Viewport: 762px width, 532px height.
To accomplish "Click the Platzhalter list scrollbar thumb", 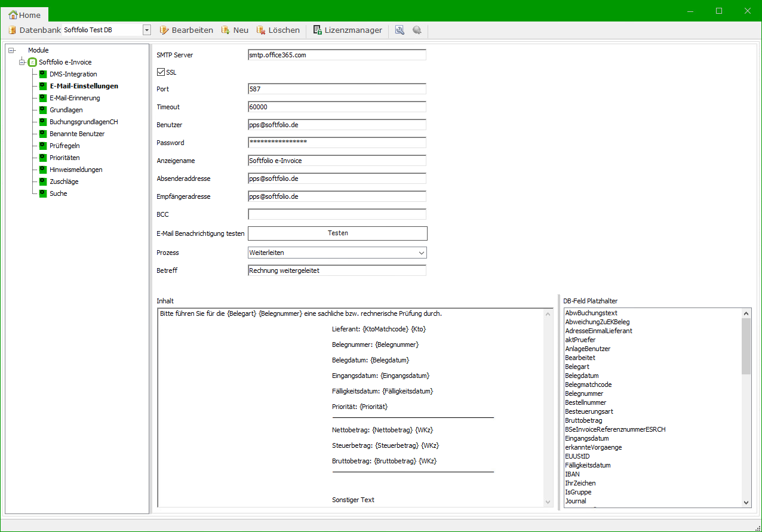I will tap(746, 346).
